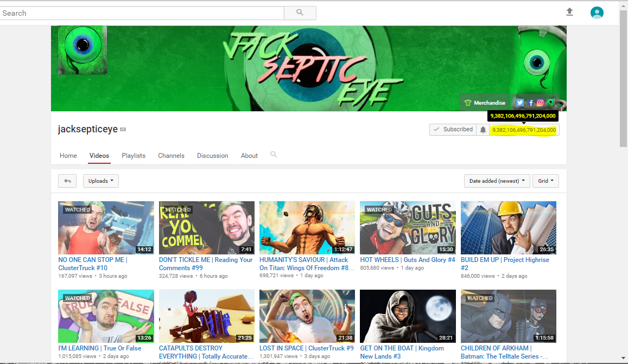Click the search magnifier button
628x364 pixels.
[300, 13]
